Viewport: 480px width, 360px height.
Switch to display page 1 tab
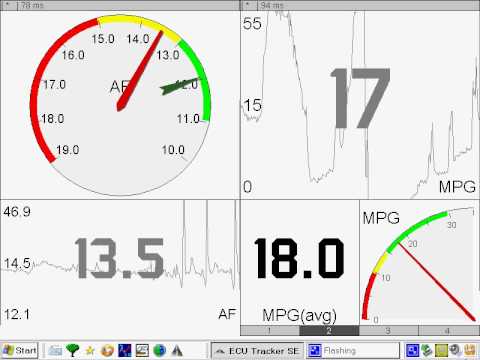tap(270, 331)
